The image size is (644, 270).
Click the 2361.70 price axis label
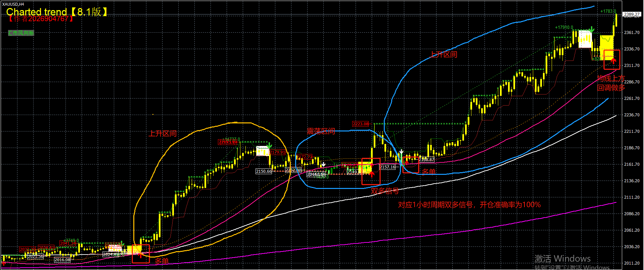coord(632,33)
